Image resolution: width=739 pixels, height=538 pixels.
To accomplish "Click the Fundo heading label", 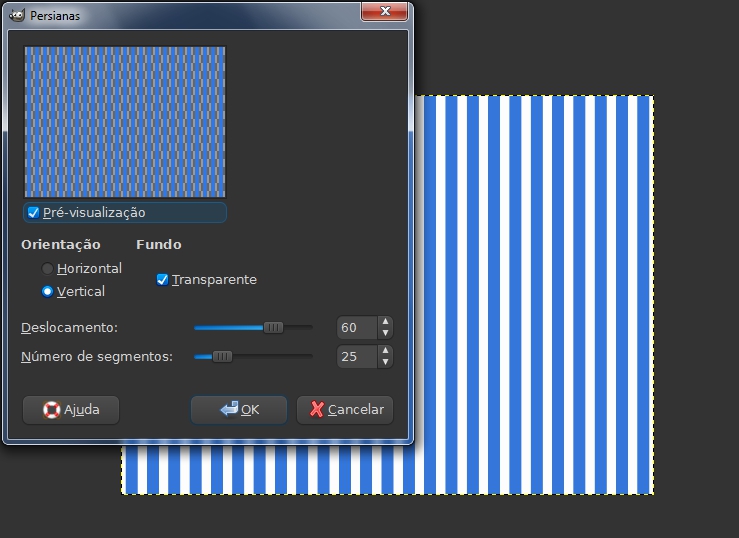I will [159, 245].
